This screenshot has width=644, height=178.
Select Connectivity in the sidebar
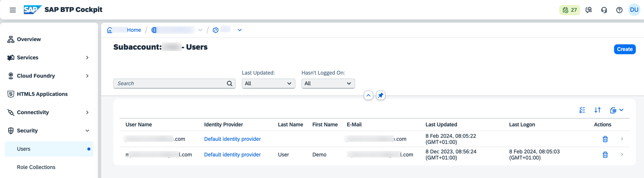(33, 112)
